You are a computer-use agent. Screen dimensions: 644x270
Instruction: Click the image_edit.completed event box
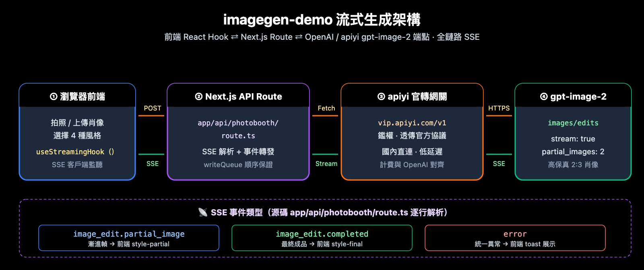pos(322,238)
